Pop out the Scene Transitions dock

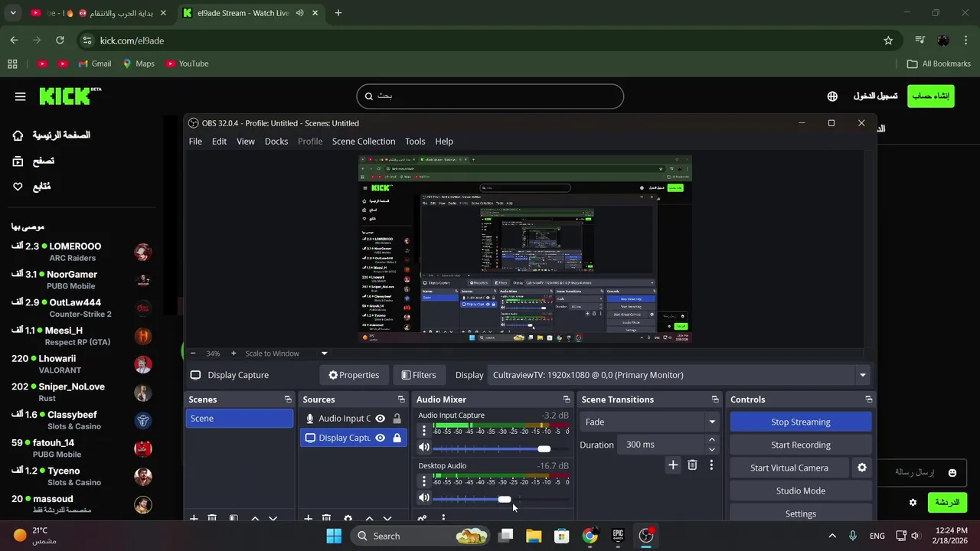coord(715,399)
